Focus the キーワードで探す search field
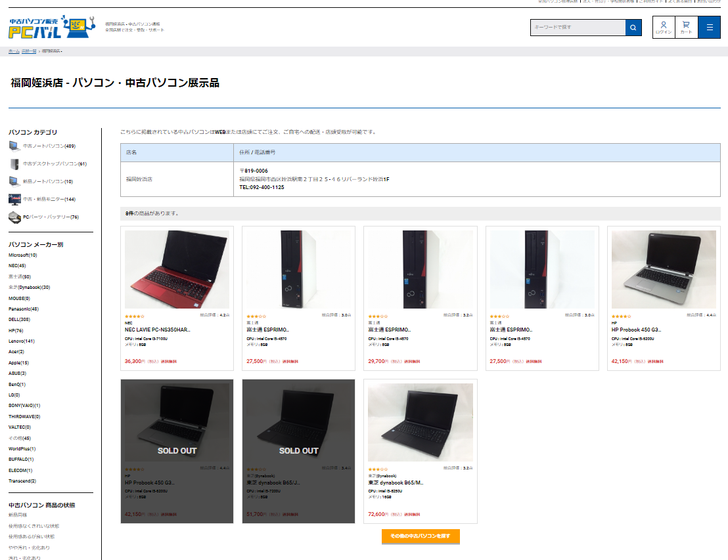 pos(578,28)
